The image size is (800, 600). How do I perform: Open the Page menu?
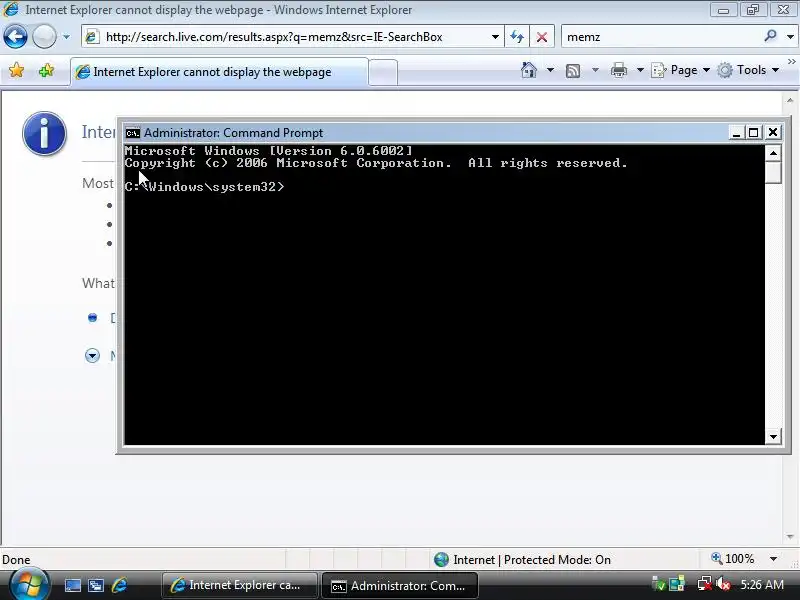[681, 70]
